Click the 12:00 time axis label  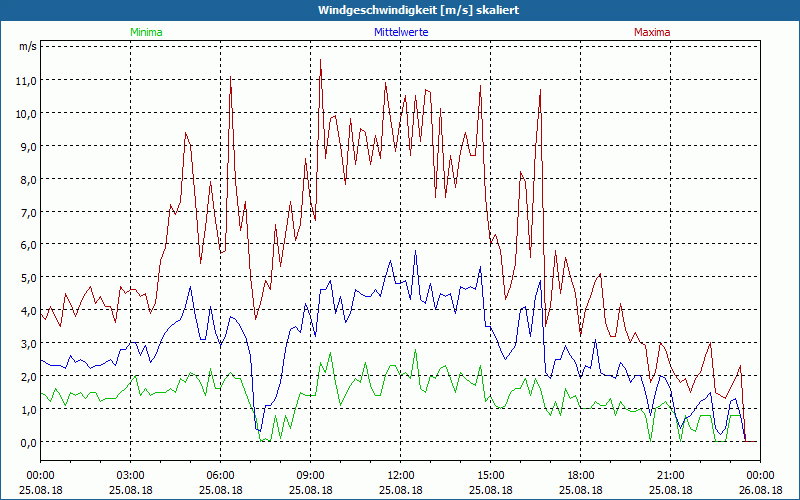pyautogui.click(x=401, y=476)
